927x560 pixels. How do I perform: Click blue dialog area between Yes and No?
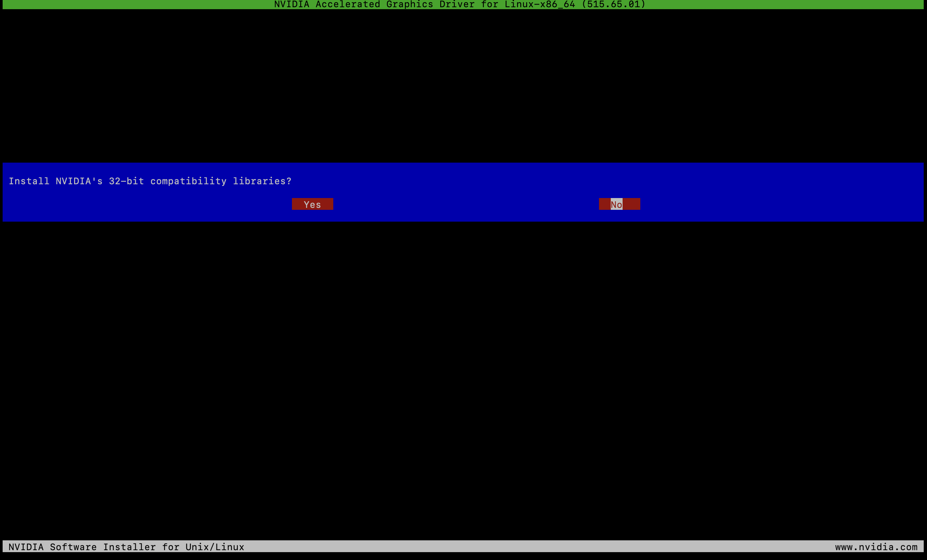click(x=466, y=204)
